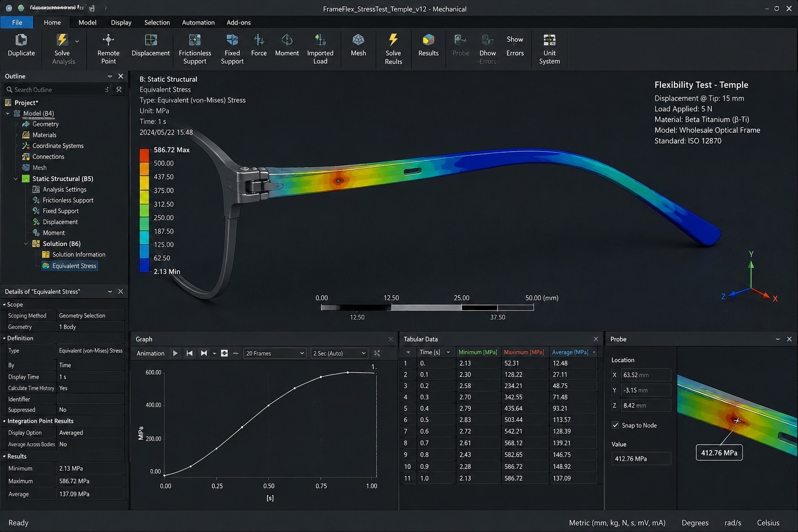Add a Fixed Support boundary

click(232, 49)
